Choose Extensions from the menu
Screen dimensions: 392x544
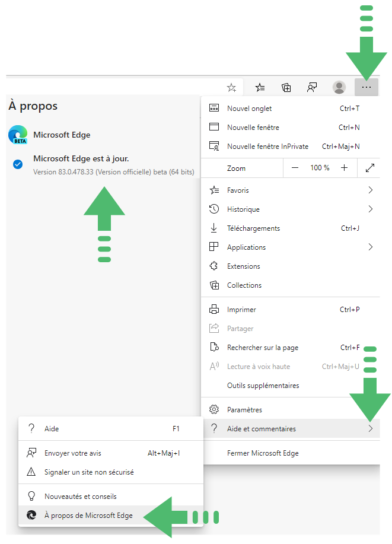pyautogui.click(x=291, y=266)
